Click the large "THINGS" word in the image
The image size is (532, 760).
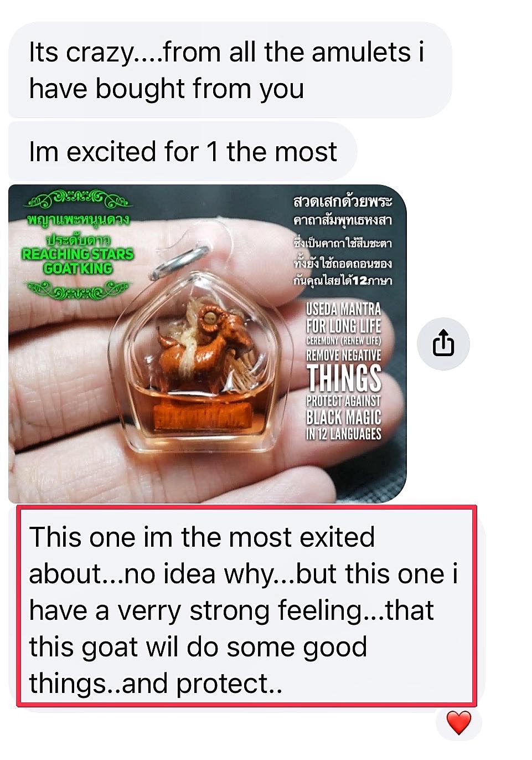(344, 378)
